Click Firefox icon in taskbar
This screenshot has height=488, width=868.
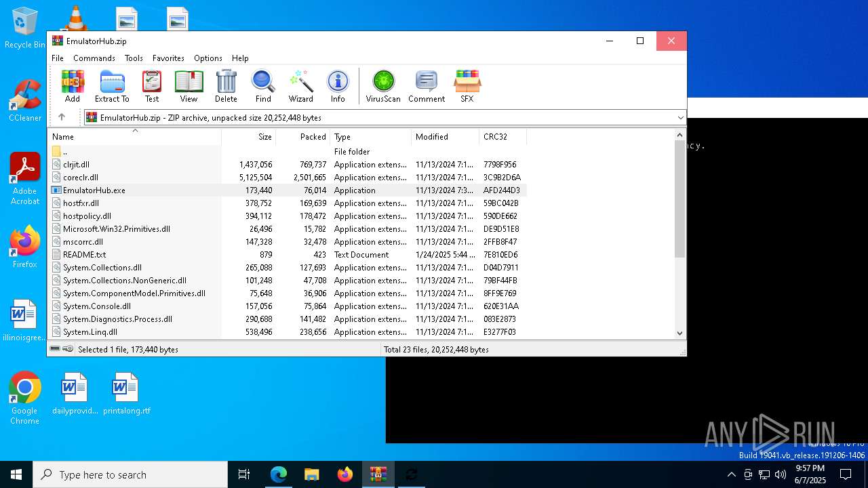click(345, 474)
